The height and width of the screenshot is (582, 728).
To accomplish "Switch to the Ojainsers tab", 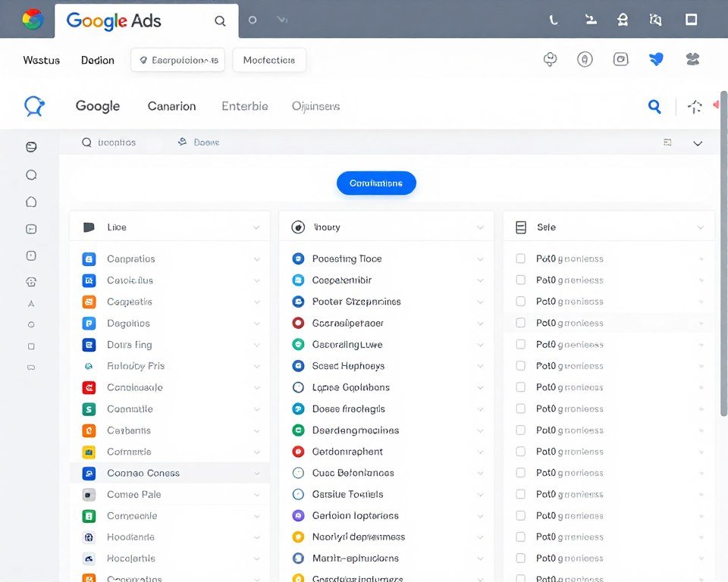I will [315, 106].
